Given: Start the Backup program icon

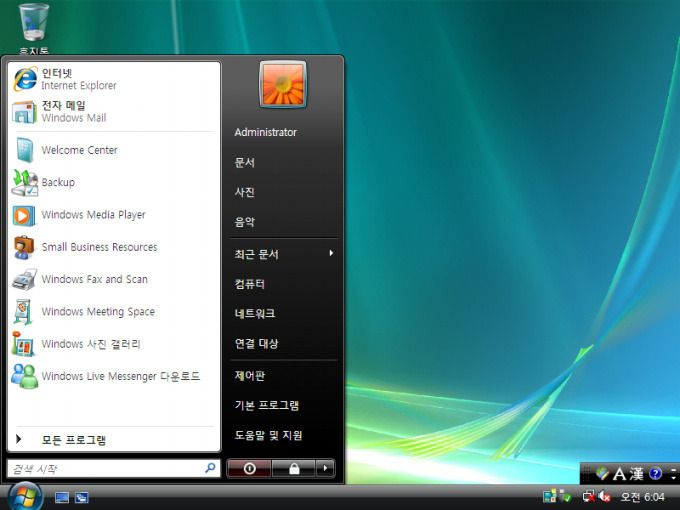Looking at the screenshot, I should click(x=24, y=182).
